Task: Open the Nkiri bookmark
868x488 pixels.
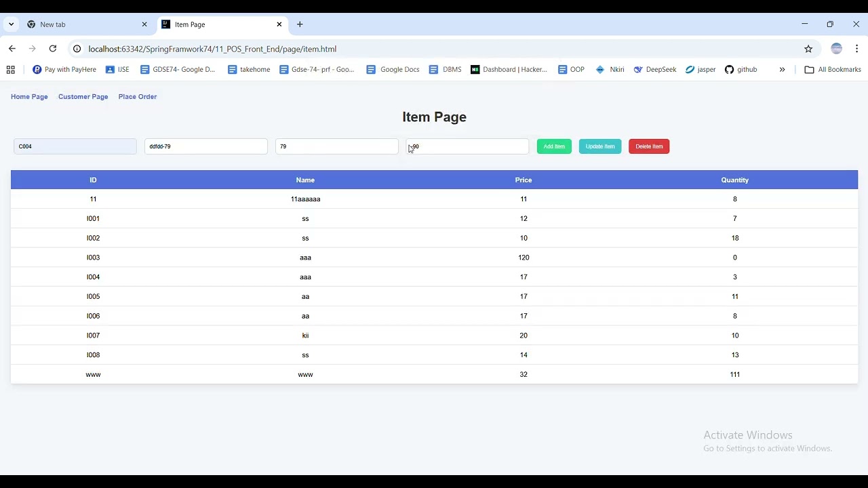Action: pyautogui.click(x=610, y=70)
